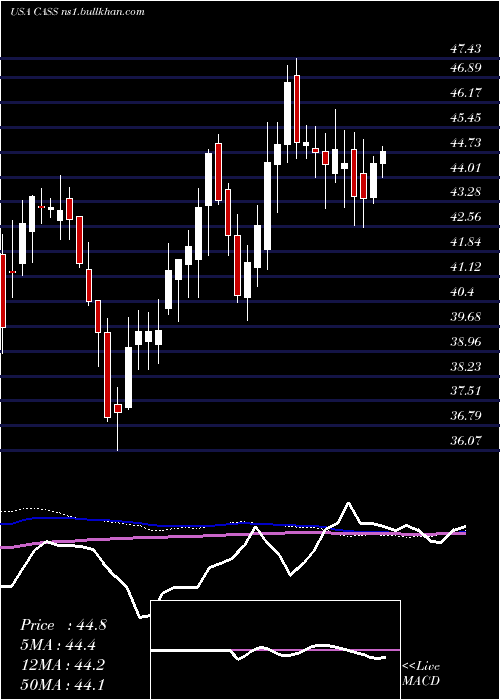Select the 45.45 price axis label
The width and height of the screenshot is (500, 700).
tap(466, 118)
